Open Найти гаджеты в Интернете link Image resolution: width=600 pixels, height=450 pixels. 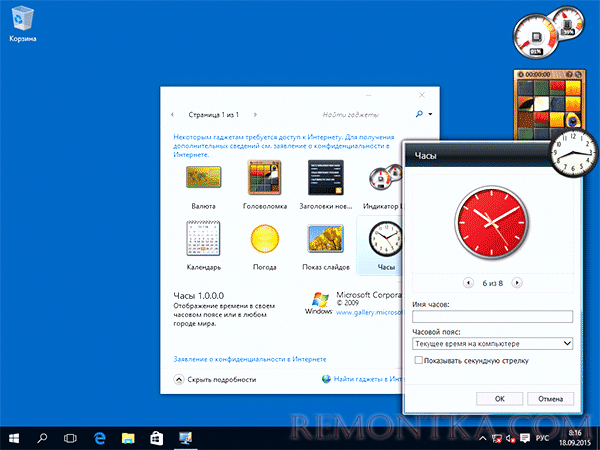coord(365,379)
